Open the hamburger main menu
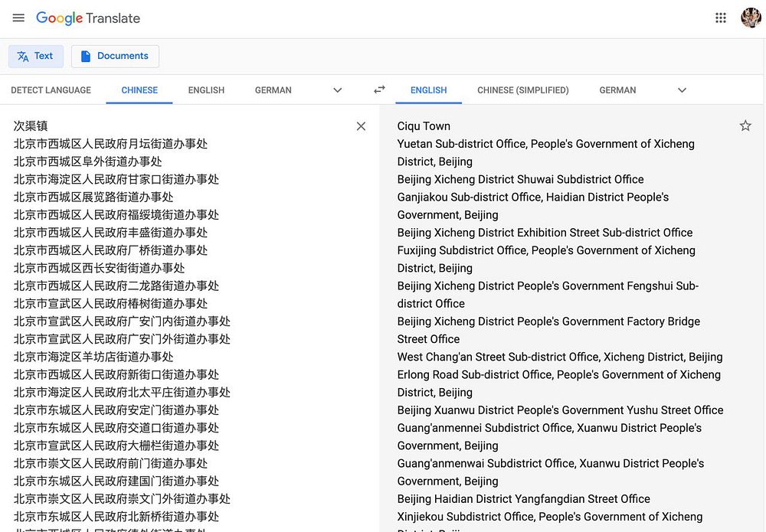 (x=18, y=18)
